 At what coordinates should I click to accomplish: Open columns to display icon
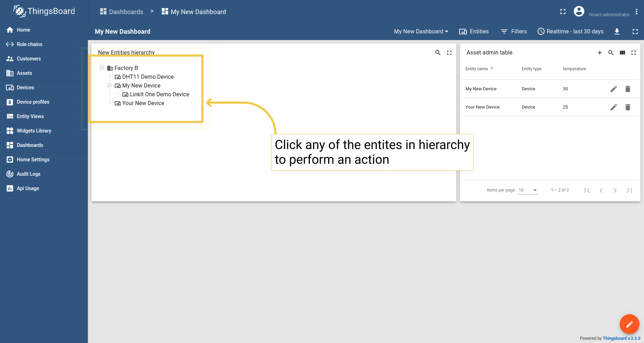click(x=622, y=53)
